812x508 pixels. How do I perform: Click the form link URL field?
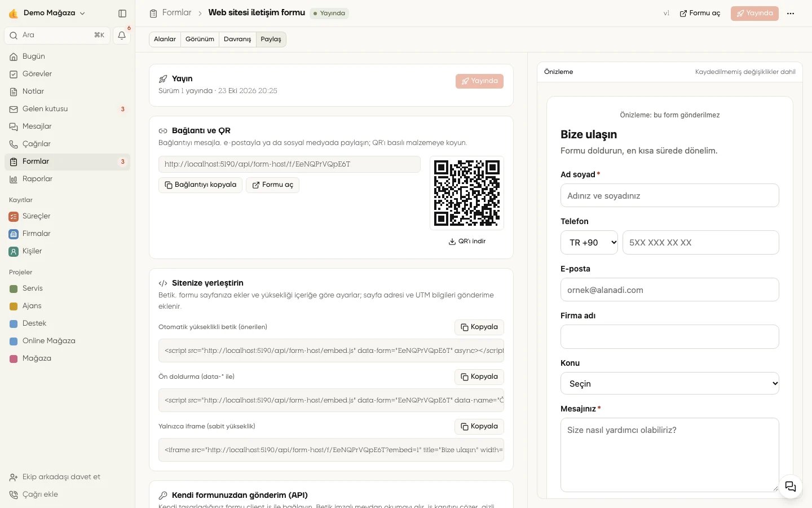click(289, 164)
